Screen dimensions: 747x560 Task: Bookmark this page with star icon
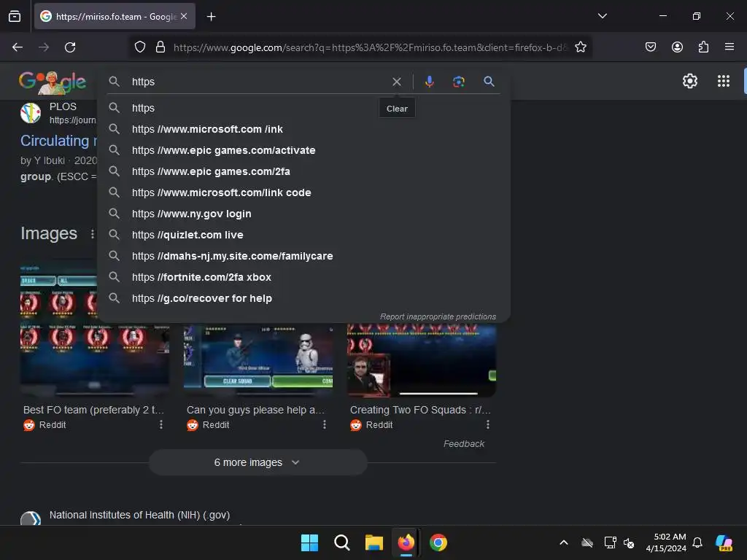pos(580,47)
